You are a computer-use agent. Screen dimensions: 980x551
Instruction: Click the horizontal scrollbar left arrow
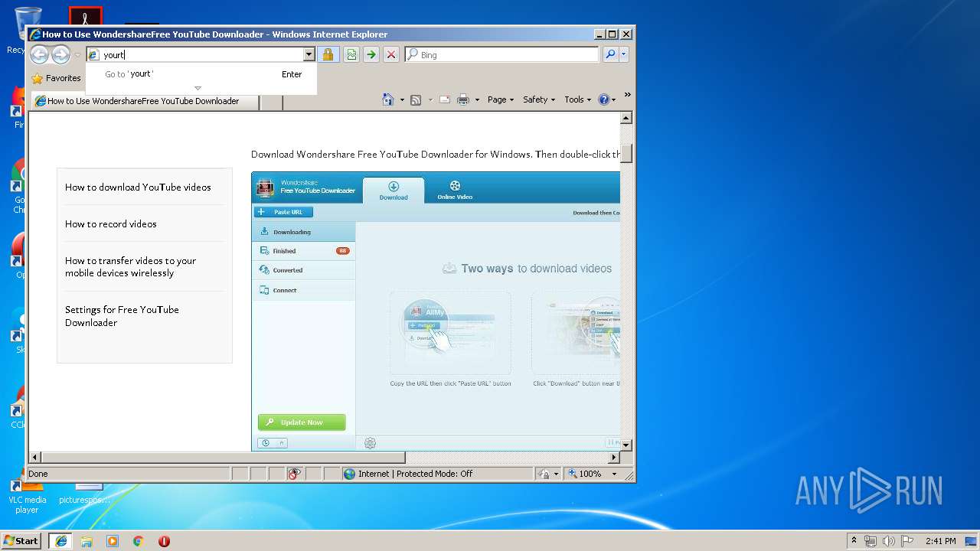[x=34, y=457]
